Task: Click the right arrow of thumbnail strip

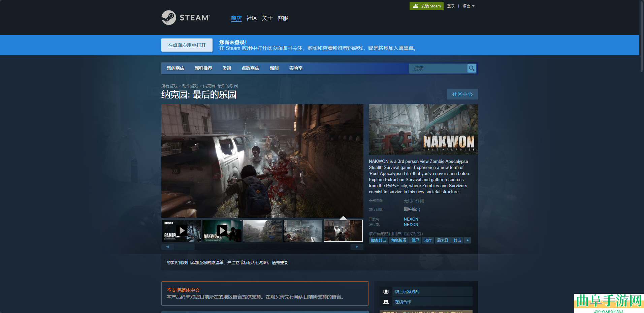Action: (x=357, y=247)
